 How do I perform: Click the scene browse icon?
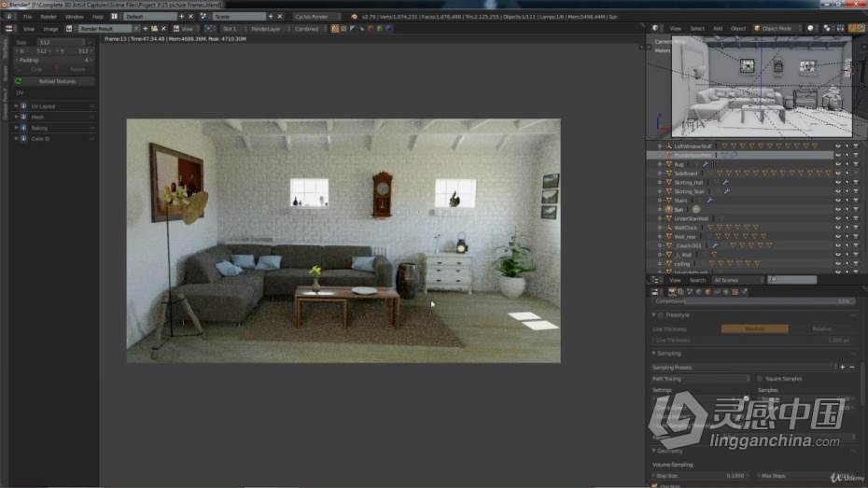click(203, 17)
